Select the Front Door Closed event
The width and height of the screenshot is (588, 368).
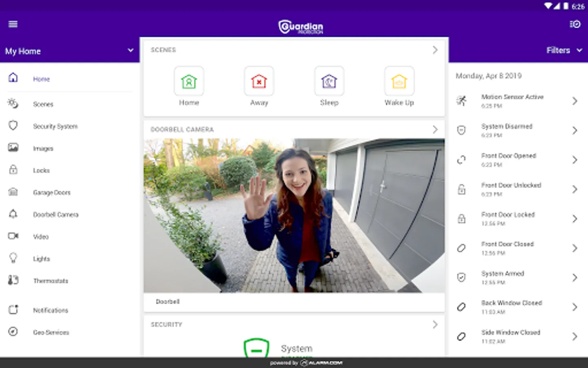[x=518, y=248]
